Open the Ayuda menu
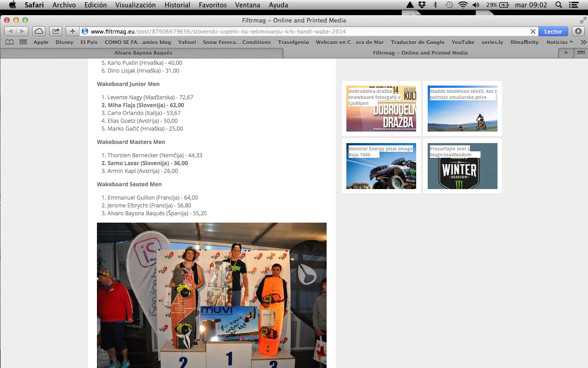This screenshot has height=368, width=588. click(278, 5)
